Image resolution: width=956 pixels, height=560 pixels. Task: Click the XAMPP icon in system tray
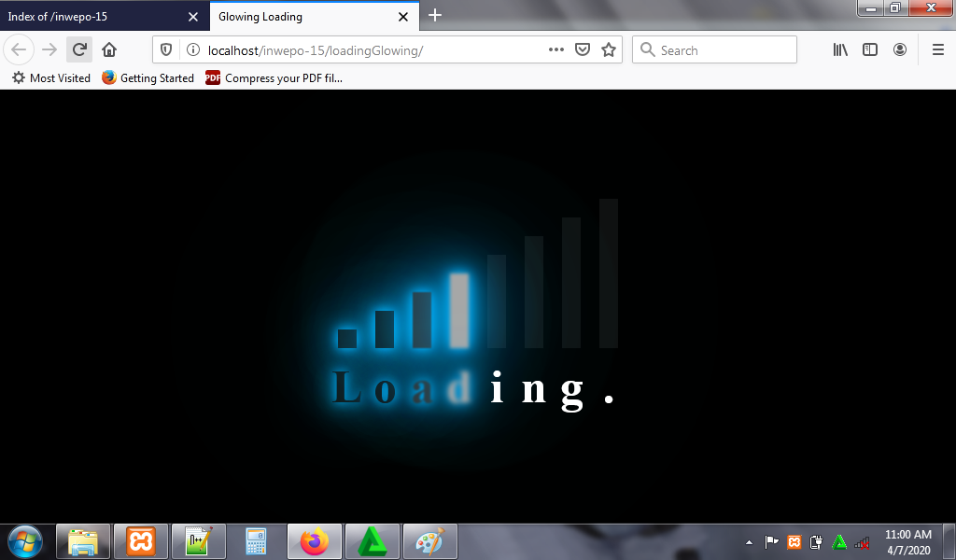point(794,541)
